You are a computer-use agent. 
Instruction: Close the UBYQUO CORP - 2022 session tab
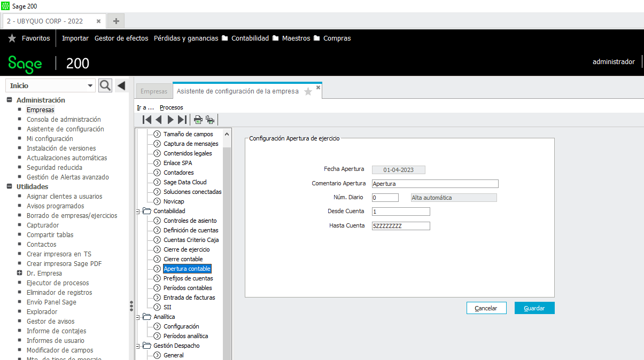pos(99,21)
